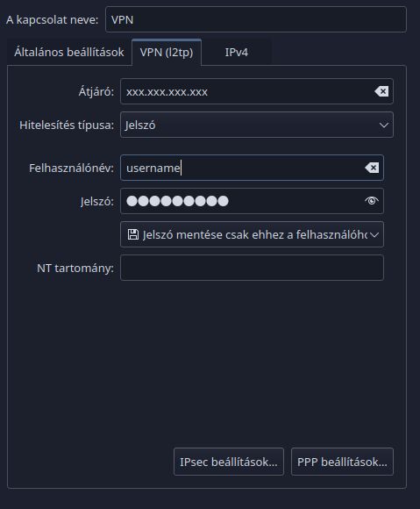Expand the Hitelesítés típusa dropdown arrow
The height and width of the screenshot is (509, 420).
point(384,125)
